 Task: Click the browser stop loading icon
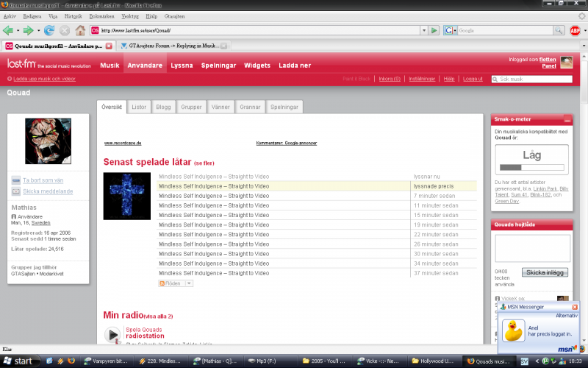click(x=65, y=30)
